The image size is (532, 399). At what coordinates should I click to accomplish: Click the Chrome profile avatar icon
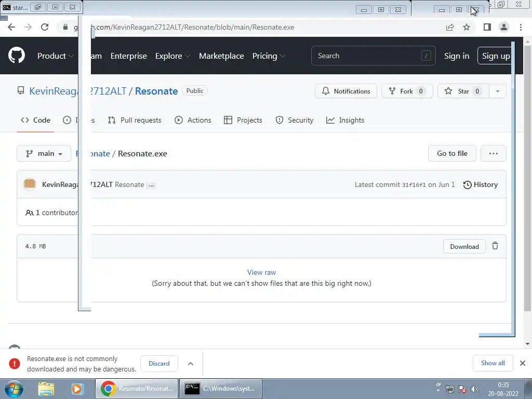click(x=504, y=27)
